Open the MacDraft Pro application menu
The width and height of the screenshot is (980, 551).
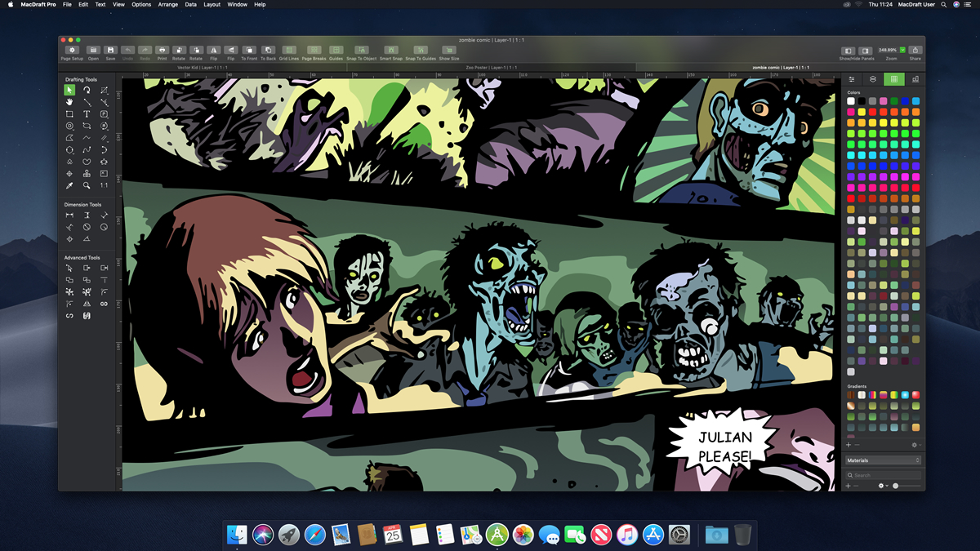(37, 5)
